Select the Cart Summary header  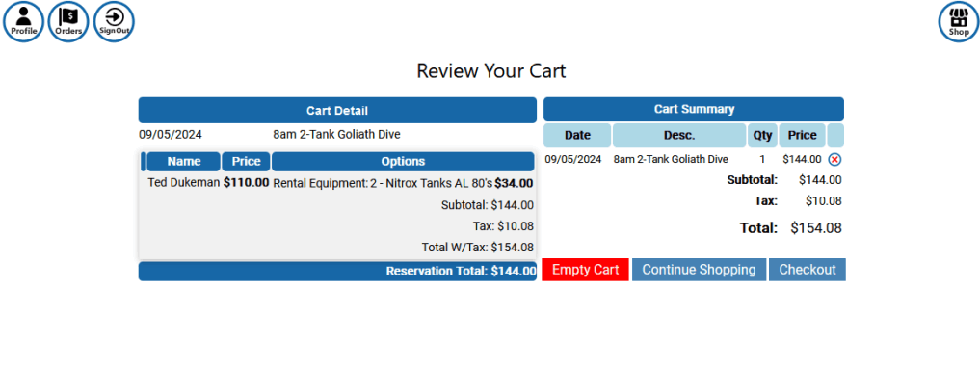click(694, 109)
